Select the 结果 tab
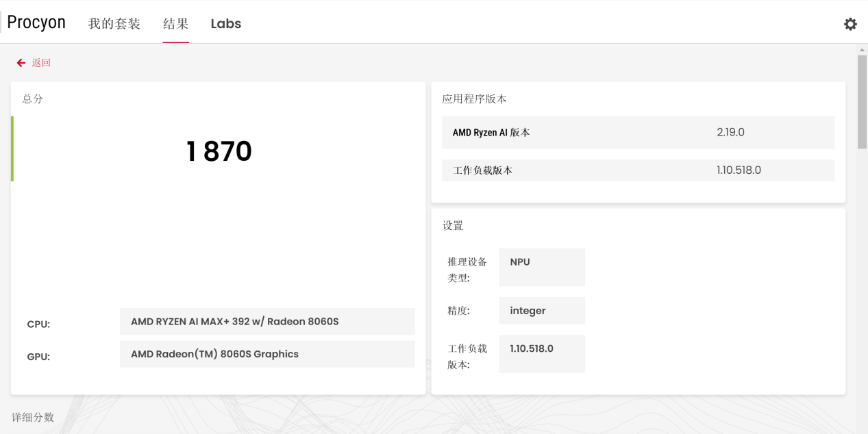The image size is (868, 434). [175, 24]
